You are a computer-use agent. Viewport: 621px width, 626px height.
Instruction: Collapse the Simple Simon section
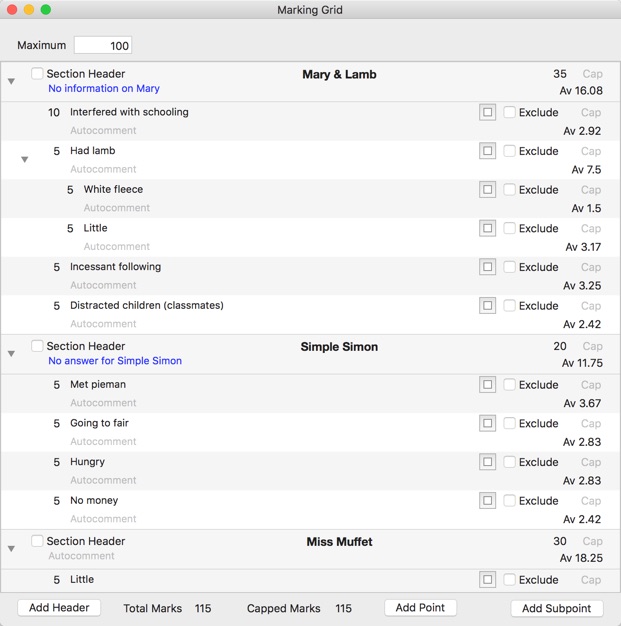click(x=12, y=354)
